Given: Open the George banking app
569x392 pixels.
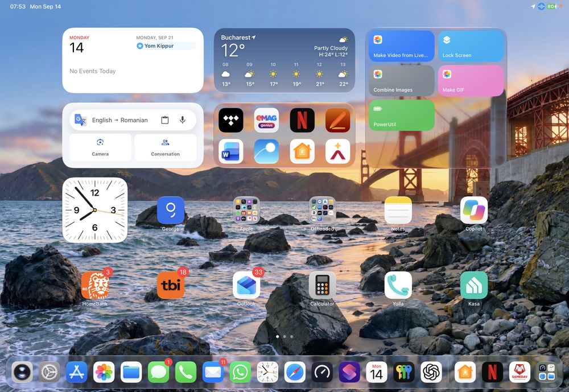Looking at the screenshot, I should click(x=171, y=210).
